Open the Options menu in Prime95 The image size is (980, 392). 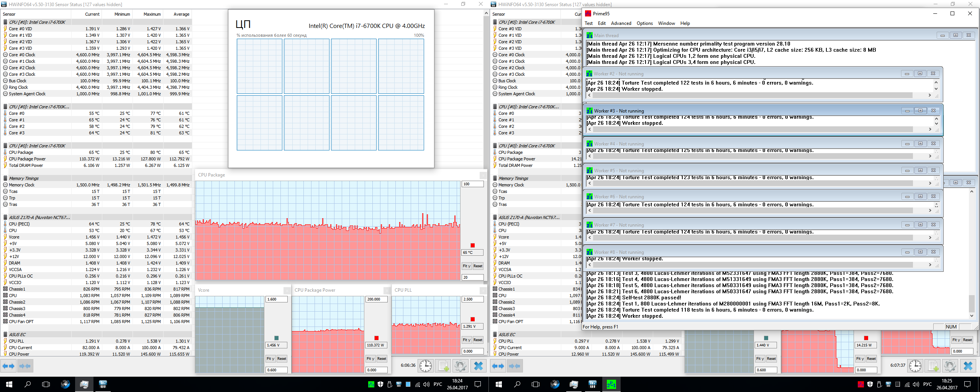click(x=645, y=23)
